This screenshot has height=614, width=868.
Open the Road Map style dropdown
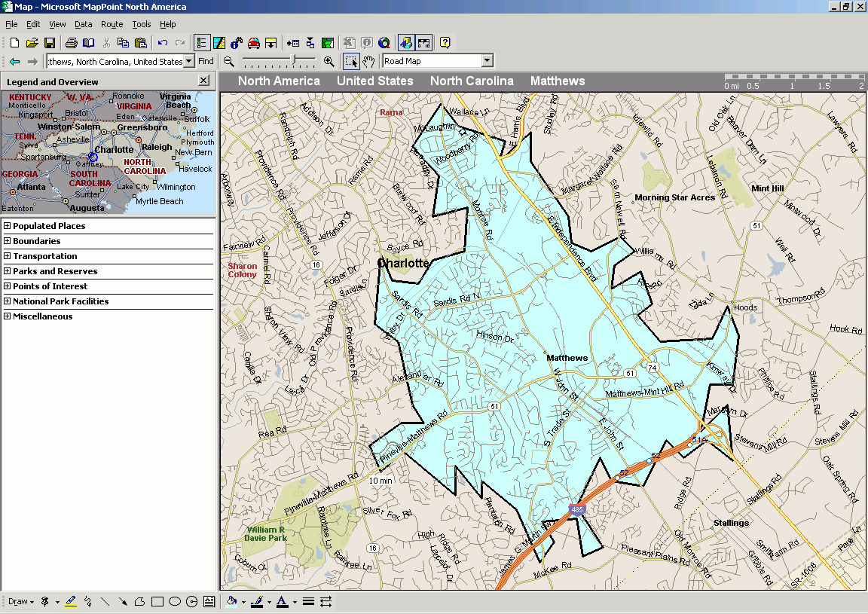coord(487,61)
